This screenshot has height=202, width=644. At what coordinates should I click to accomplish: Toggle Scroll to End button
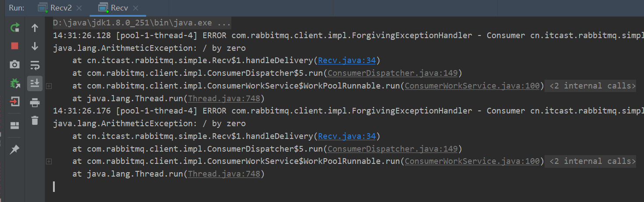click(35, 83)
